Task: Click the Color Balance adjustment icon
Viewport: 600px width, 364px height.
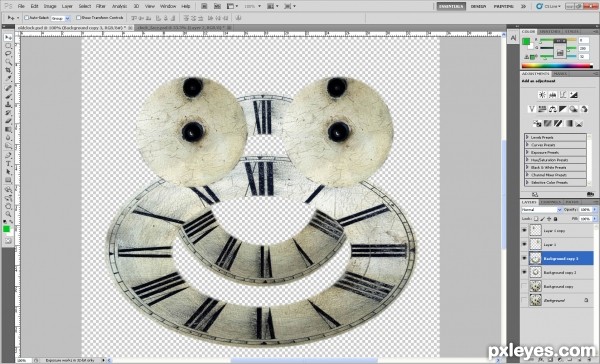Action: pyautogui.click(x=552, y=109)
